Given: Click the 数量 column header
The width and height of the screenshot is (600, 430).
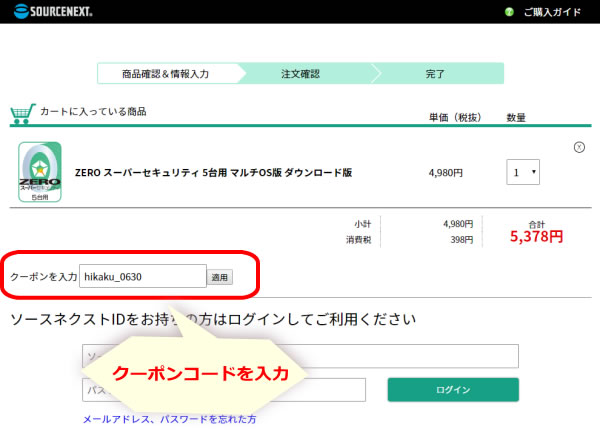Looking at the screenshot, I should coord(516,117).
